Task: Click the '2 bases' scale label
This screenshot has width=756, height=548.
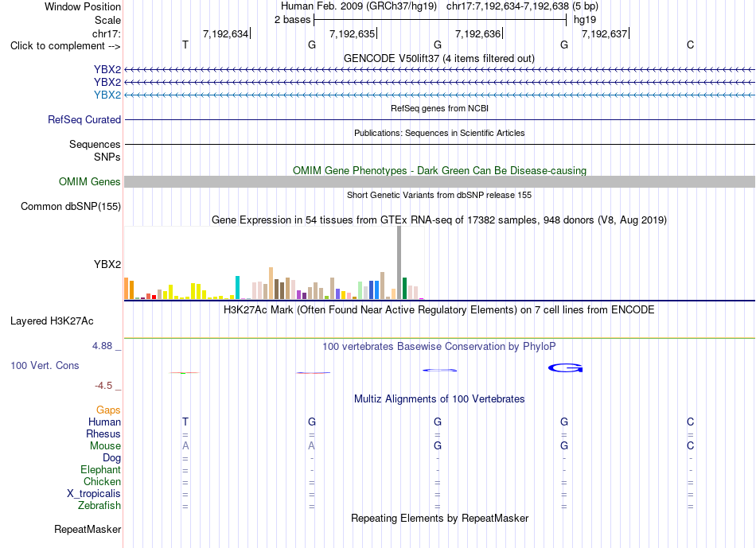Action: (292, 20)
